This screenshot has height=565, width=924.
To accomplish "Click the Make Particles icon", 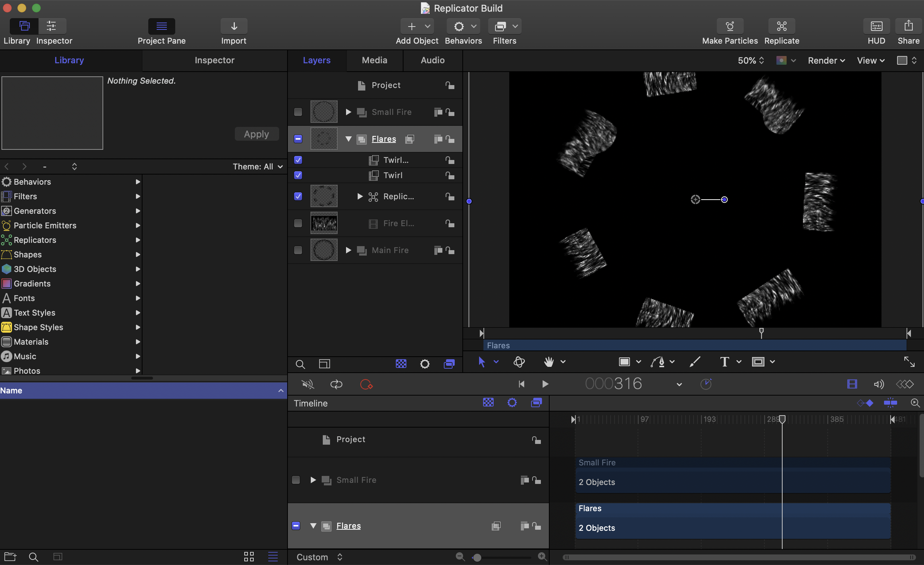I will (730, 26).
